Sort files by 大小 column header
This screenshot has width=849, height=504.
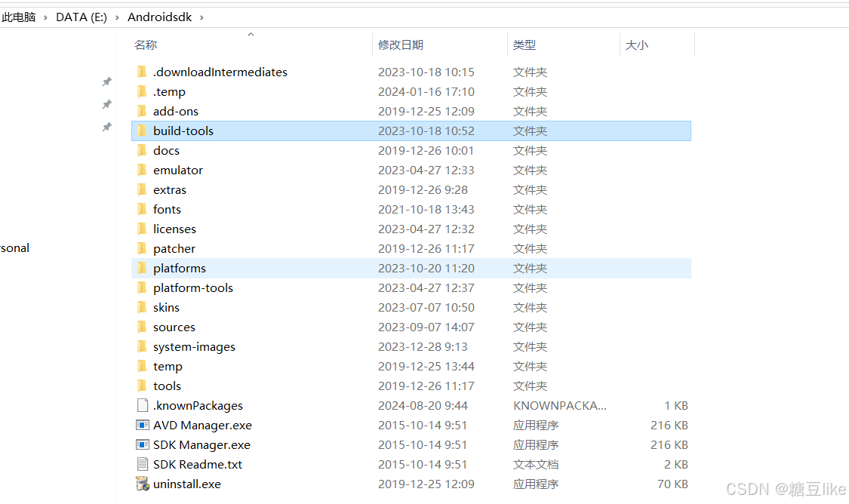pos(637,45)
